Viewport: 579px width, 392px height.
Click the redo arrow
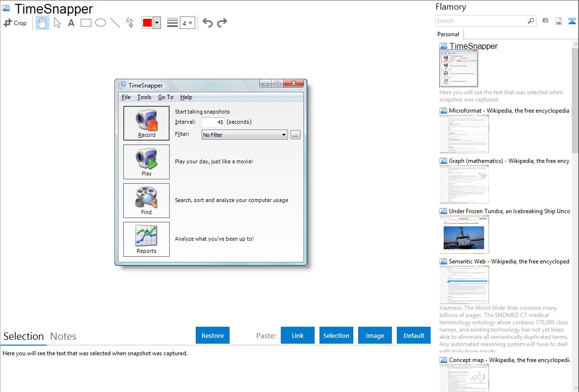point(222,23)
